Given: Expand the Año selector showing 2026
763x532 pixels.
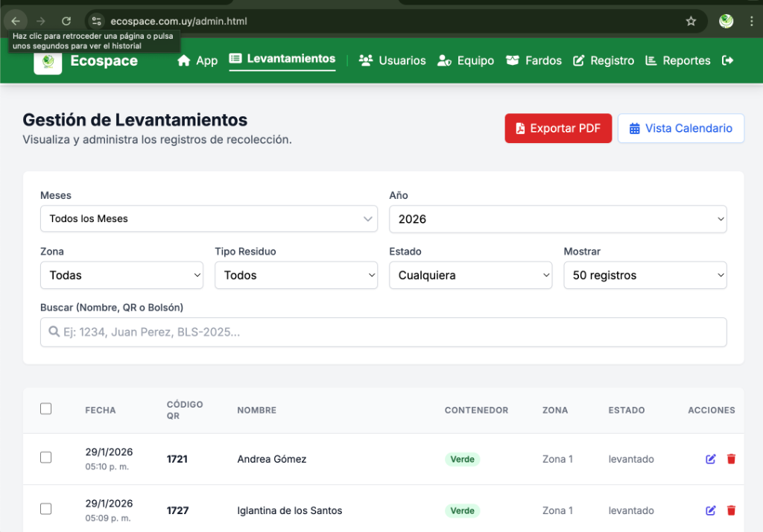Looking at the screenshot, I should pyautogui.click(x=558, y=218).
